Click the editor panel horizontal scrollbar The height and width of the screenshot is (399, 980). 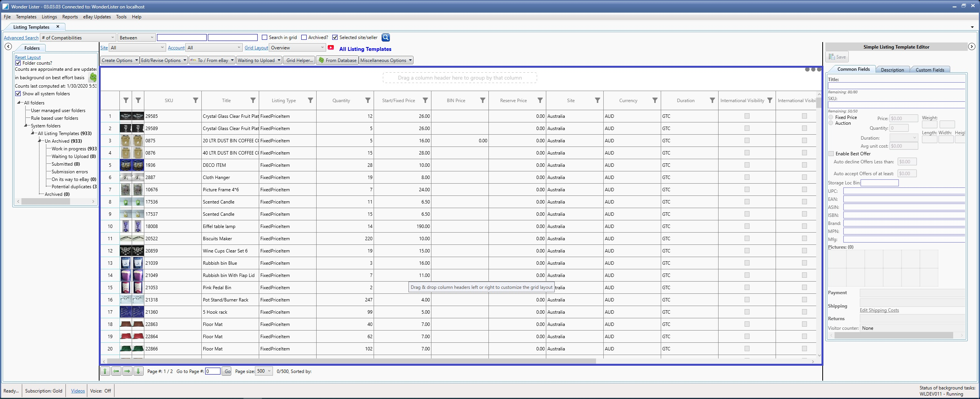point(893,335)
